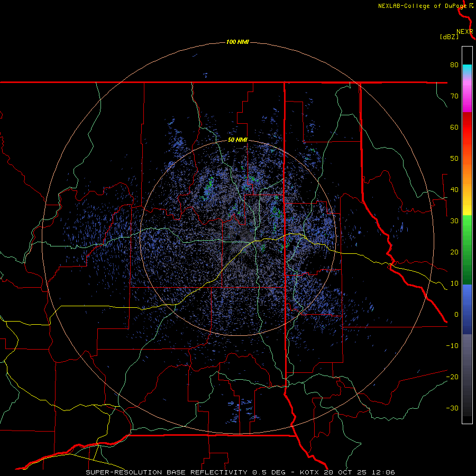The image size is (476, 476).
Task: Click the "60" value on dBZ scale
Action: [454, 127]
